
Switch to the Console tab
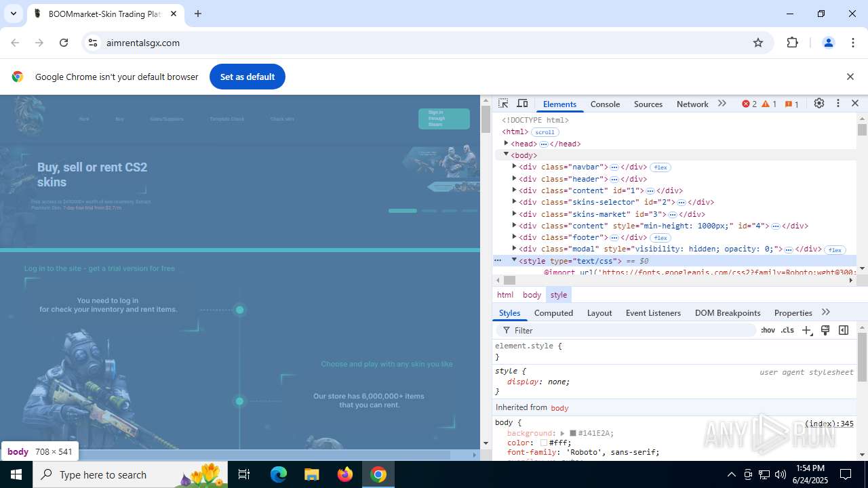[x=605, y=104]
